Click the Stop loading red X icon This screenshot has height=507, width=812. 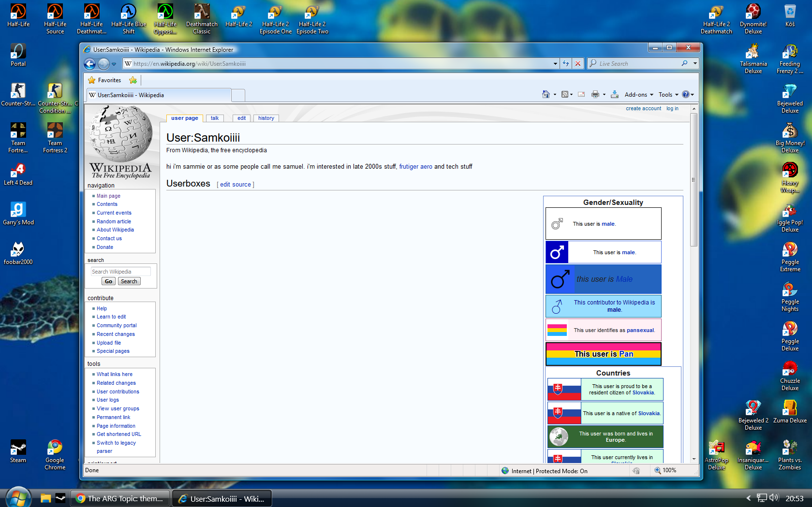tap(578, 63)
